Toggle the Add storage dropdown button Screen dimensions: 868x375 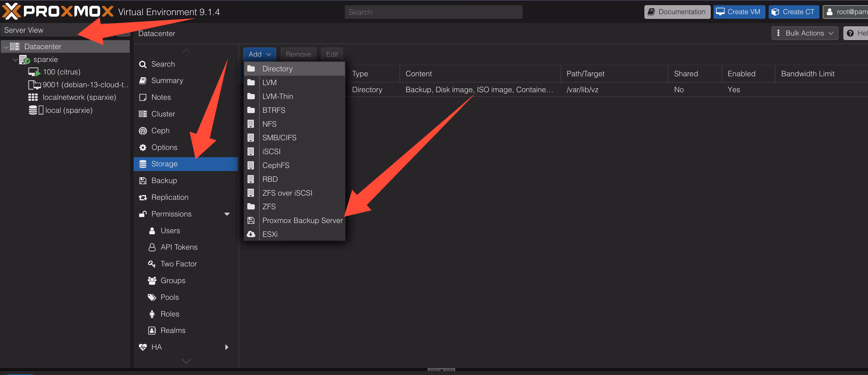coord(259,54)
